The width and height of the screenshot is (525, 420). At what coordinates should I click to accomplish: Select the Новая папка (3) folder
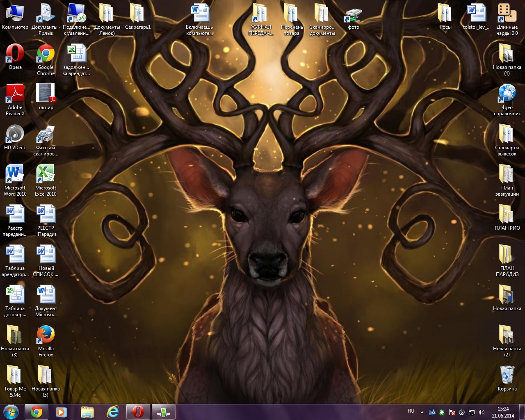click(x=15, y=341)
